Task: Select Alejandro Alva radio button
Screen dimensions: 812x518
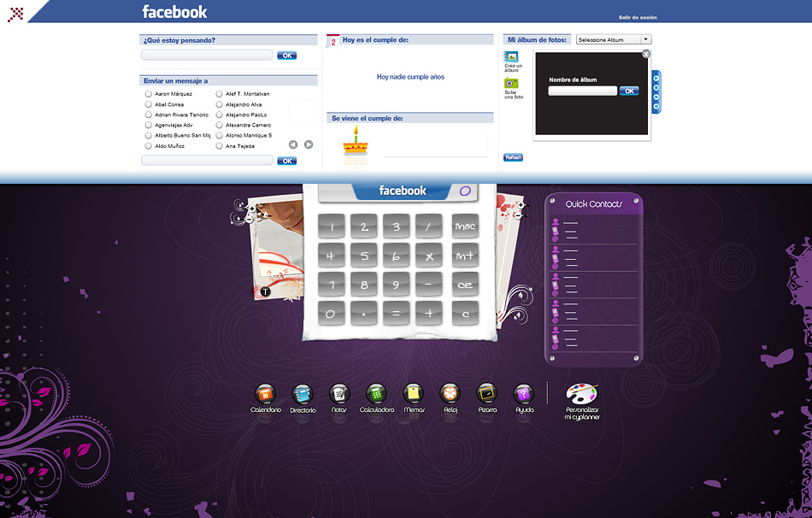Action: click(220, 104)
